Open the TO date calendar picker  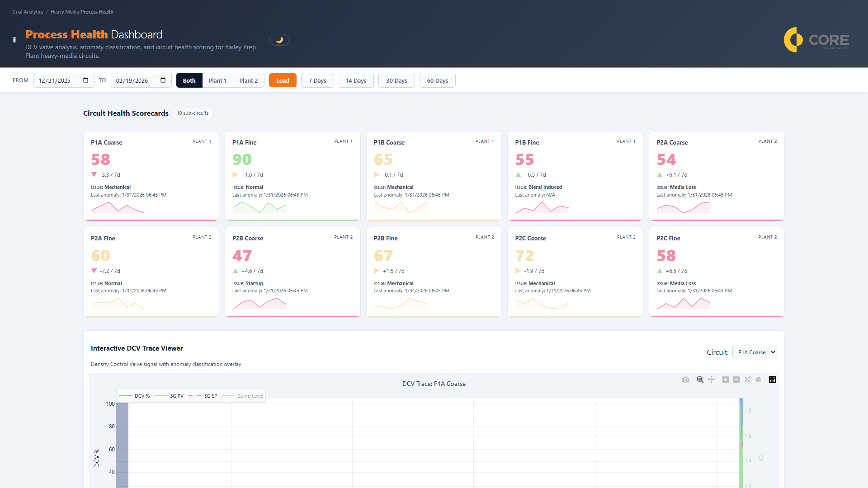[x=162, y=80]
